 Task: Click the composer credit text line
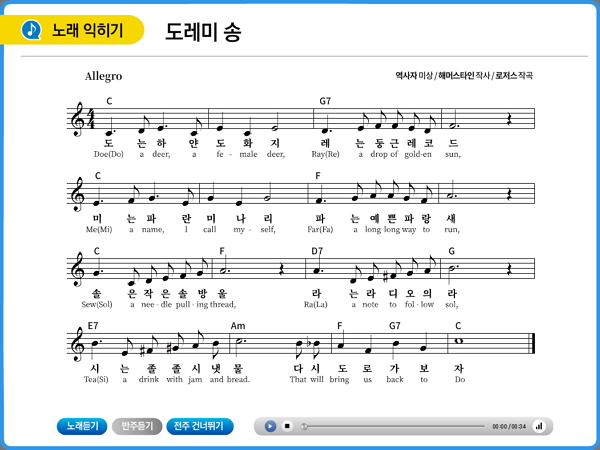[x=464, y=75]
